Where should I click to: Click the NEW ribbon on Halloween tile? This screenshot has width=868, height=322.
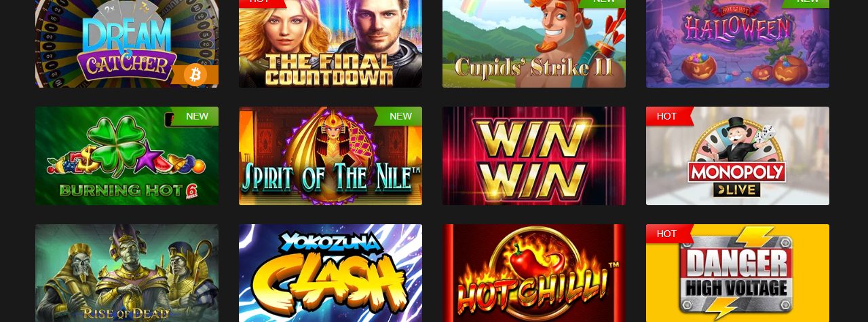[x=806, y=3]
